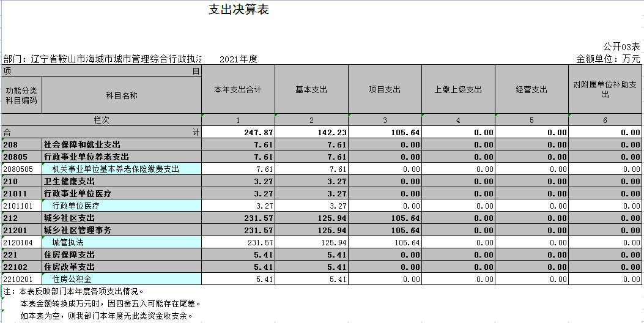Image resolution: width=644 pixels, height=323 pixels.
Task: Click the 卫生健康支出 cell
Action: [122, 181]
